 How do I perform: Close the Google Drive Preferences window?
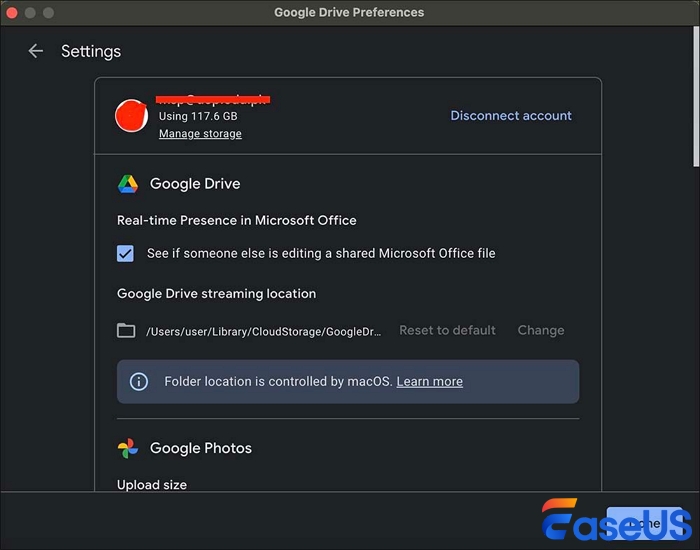(x=13, y=13)
